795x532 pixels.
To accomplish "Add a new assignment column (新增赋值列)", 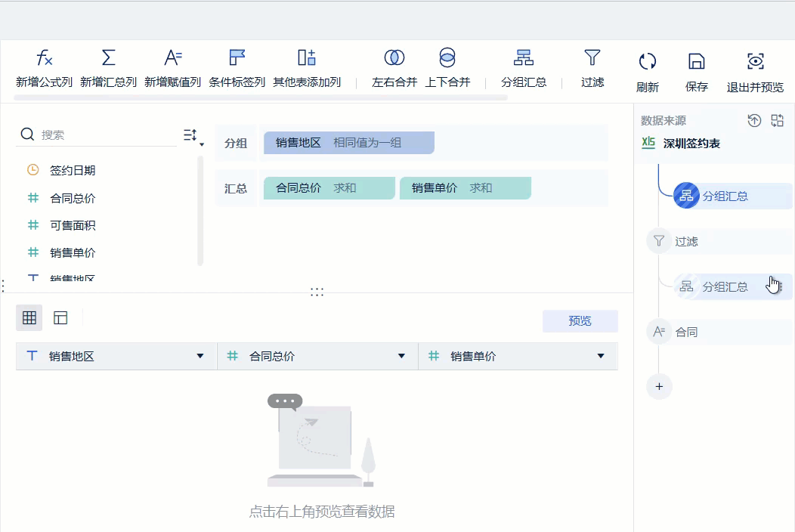I will 173,69.
